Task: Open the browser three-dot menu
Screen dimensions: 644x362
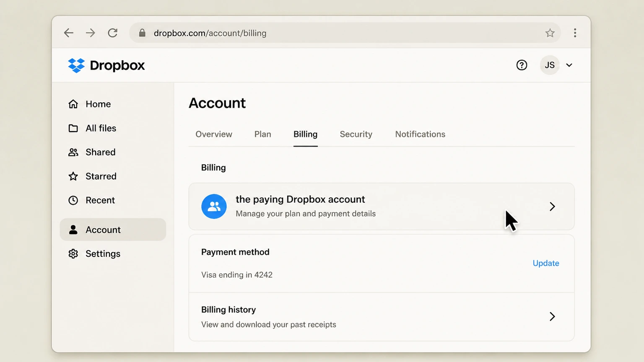Action: pyautogui.click(x=575, y=33)
